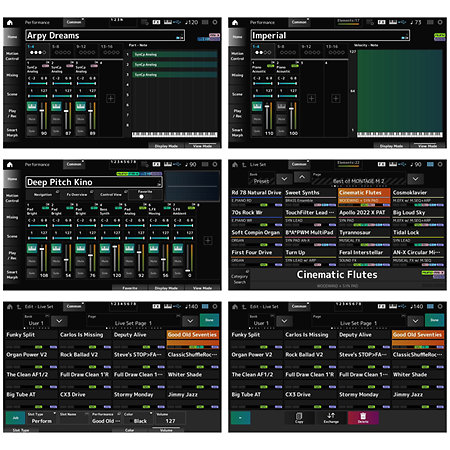The width and height of the screenshot is (450, 450).
Task: Expand the Preset bank down-chevron dropdown
Action: point(284,179)
